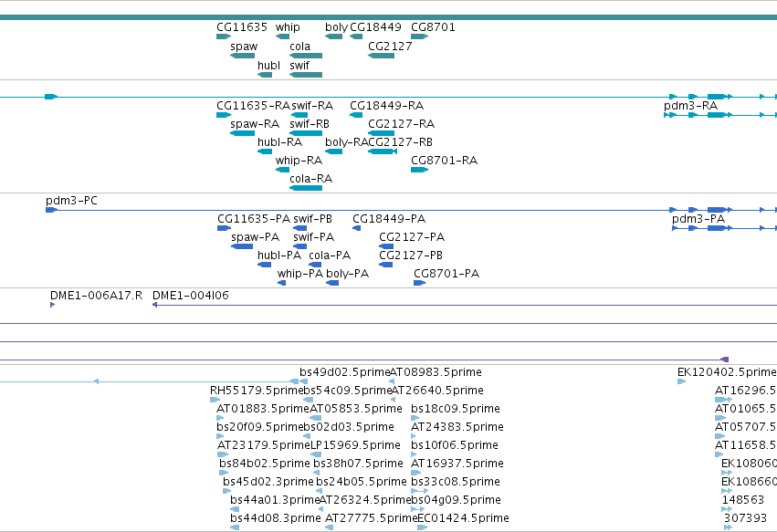The width and height of the screenshot is (777, 532).
Task: Click the hubl-RA transcript label
Action: pos(279,142)
